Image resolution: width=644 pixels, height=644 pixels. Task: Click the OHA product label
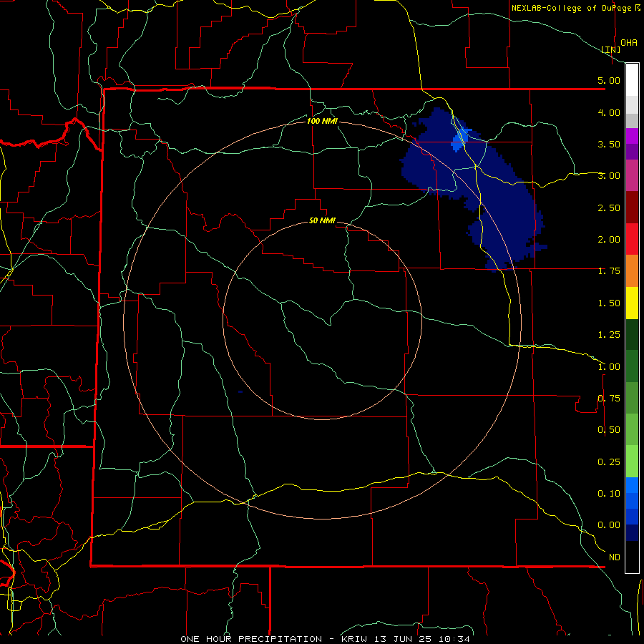coord(629,43)
